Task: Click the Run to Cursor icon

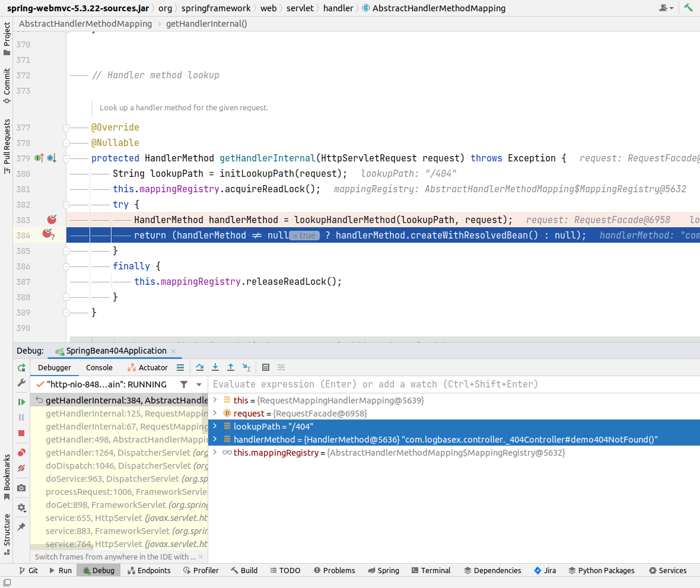Action: pos(247,368)
